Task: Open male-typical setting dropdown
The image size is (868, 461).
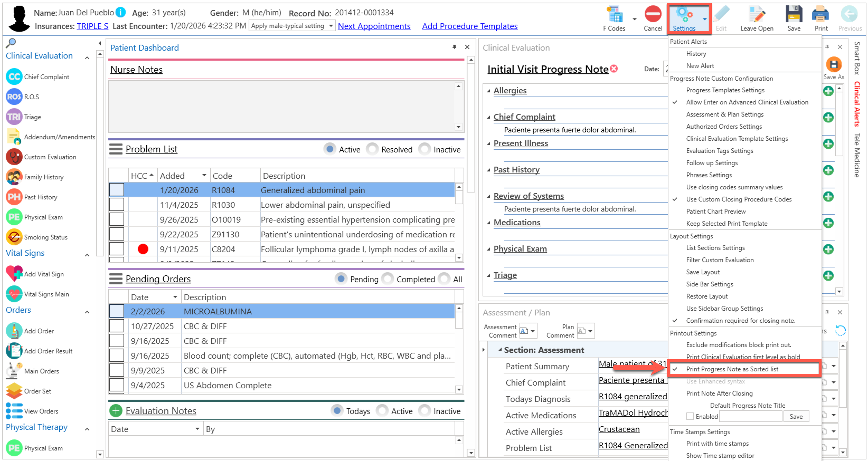Action: [331, 26]
